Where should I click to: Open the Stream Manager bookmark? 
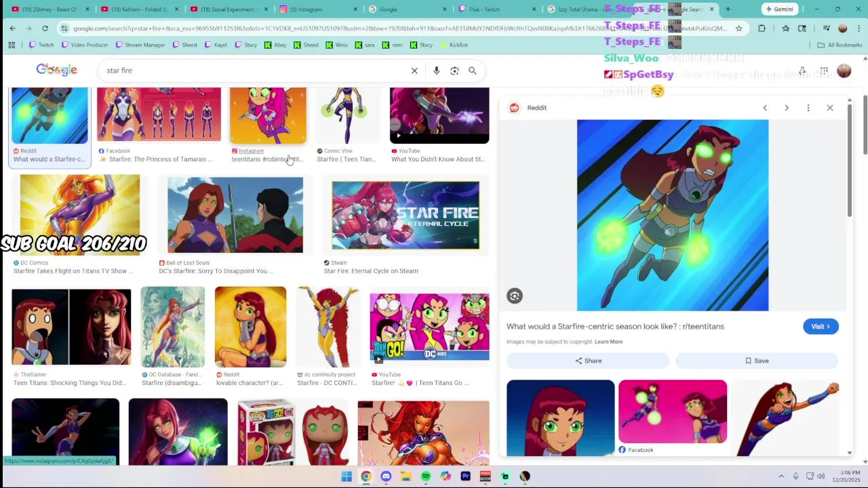coord(140,45)
